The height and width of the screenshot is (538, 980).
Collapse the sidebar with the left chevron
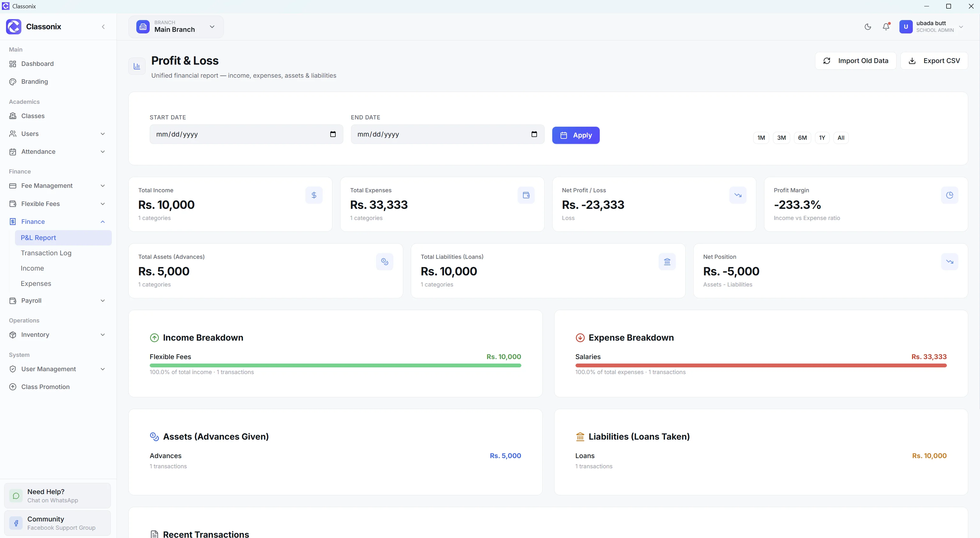click(x=103, y=27)
